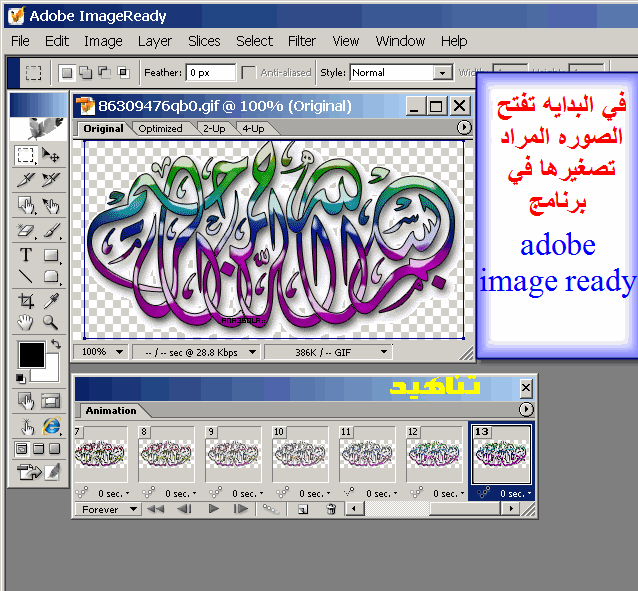Select the Zoom tool

pos(51,322)
